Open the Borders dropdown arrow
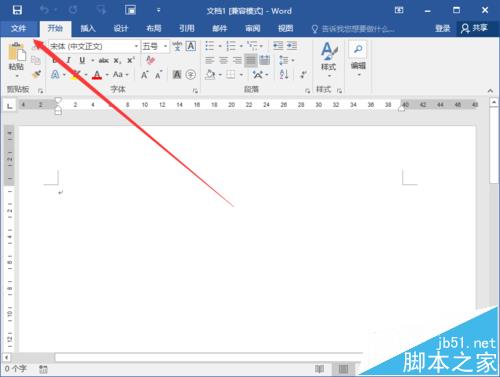500x377 pixels. pyautogui.click(x=241, y=75)
